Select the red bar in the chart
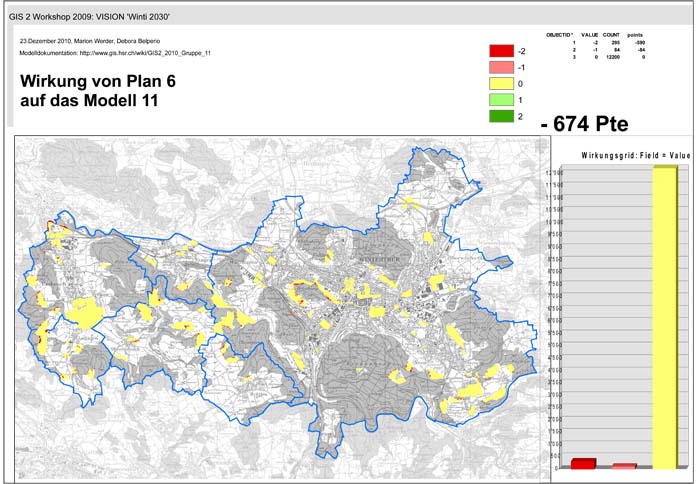Viewport: 700px width, 484px height. point(583,463)
